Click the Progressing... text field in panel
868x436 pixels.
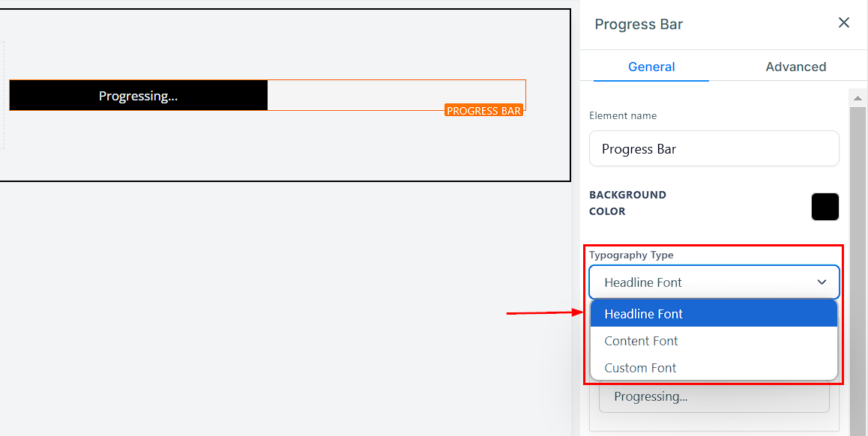(x=714, y=397)
